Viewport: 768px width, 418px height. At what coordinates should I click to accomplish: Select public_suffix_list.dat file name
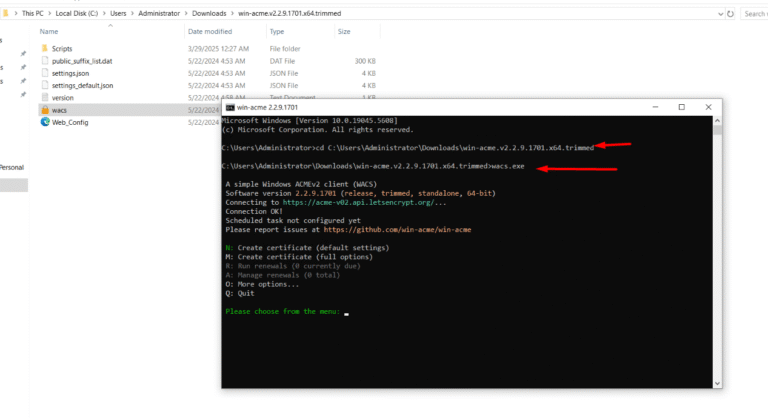[x=82, y=61]
